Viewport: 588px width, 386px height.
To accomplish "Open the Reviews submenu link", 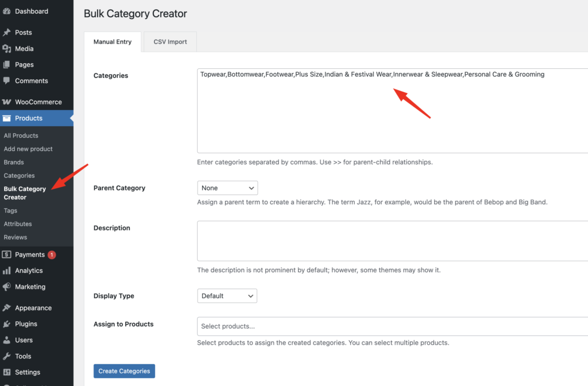I will (16, 237).
